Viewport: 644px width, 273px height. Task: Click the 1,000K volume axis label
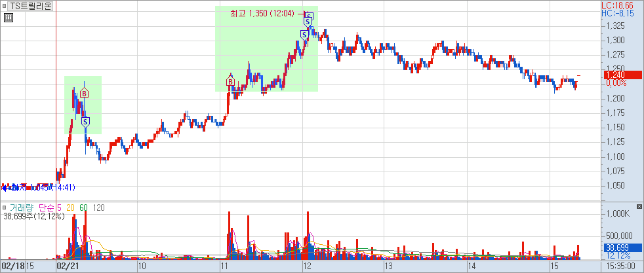click(618, 213)
